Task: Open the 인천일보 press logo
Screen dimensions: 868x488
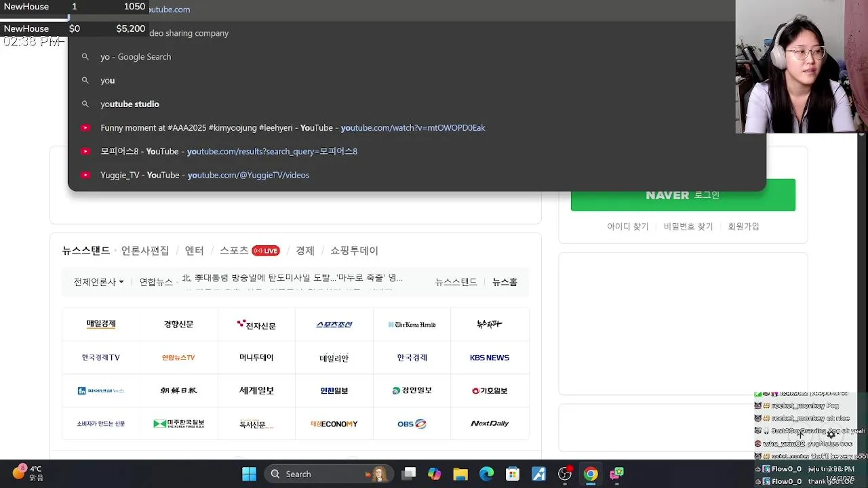Action: click(334, 390)
